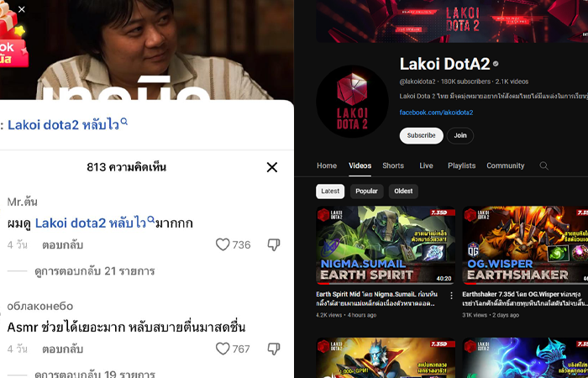Dislike Mr.ต้น's comment with thumbs-down icon
The width and height of the screenshot is (588, 378).
pos(274,245)
